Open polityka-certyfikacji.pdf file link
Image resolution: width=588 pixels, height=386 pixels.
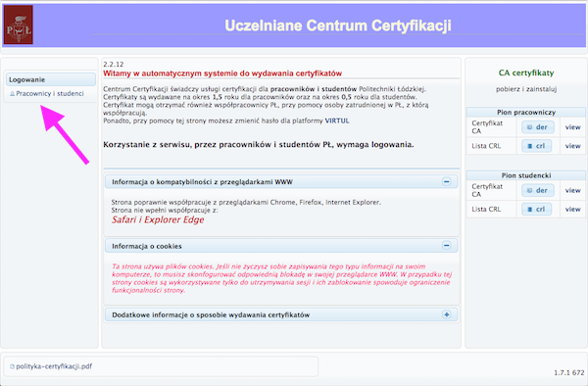54,366
